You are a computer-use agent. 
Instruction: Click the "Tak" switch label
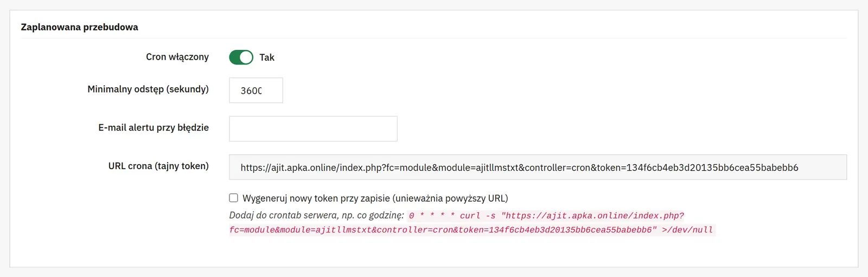point(267,57)
